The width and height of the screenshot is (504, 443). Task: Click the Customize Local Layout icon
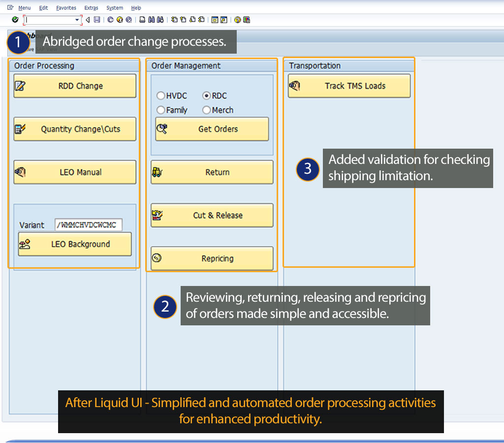pos(247,20)
